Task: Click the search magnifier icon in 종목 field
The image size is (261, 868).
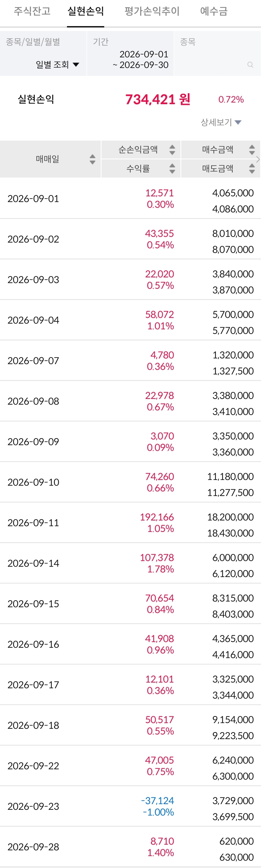Action: 250,64
